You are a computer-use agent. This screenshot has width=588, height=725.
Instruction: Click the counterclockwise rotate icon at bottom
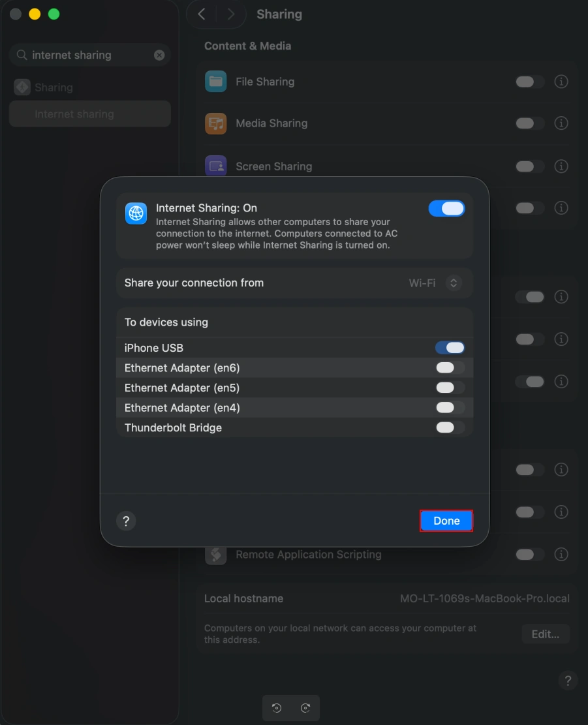tap(277, 707)
